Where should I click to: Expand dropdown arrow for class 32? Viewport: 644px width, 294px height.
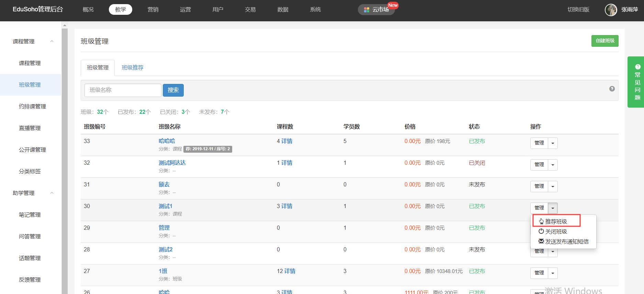(x=553, y=165)
